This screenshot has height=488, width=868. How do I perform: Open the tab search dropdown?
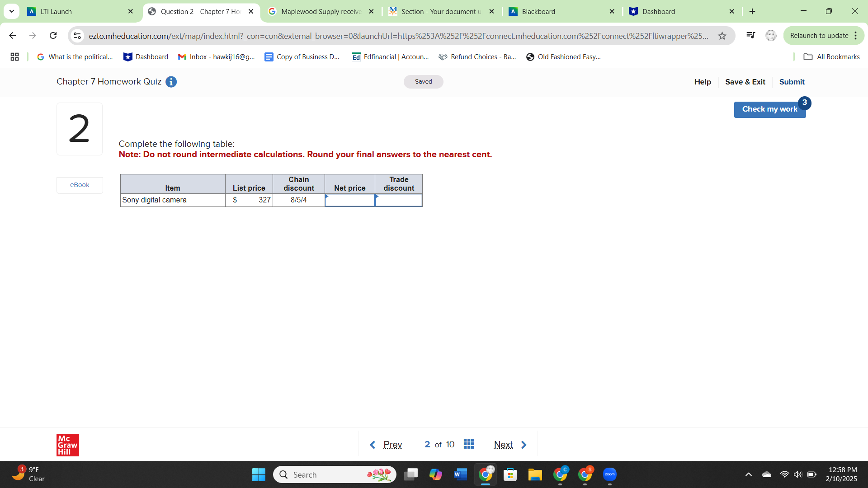[x=11, y=11]
